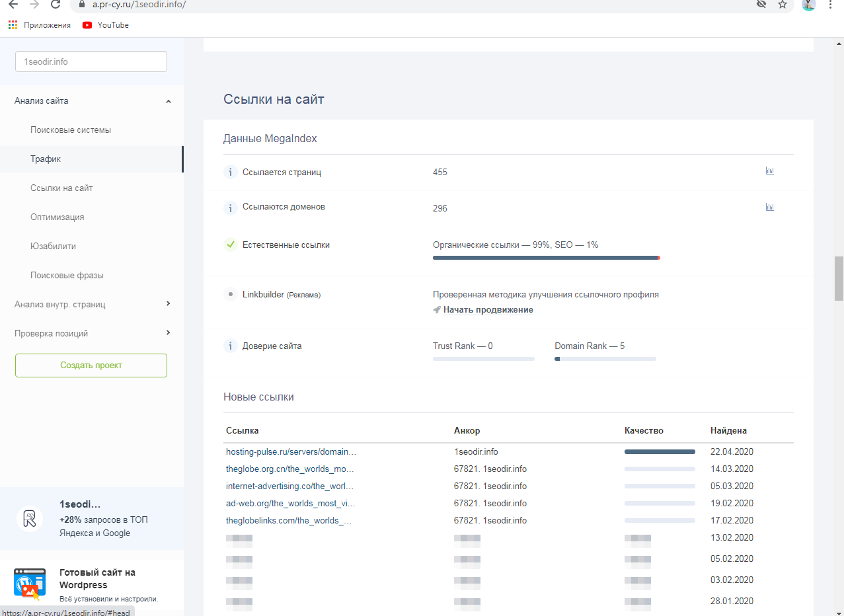
Task: Open the Приложения apps grid icon
Action: pos(13,25)
